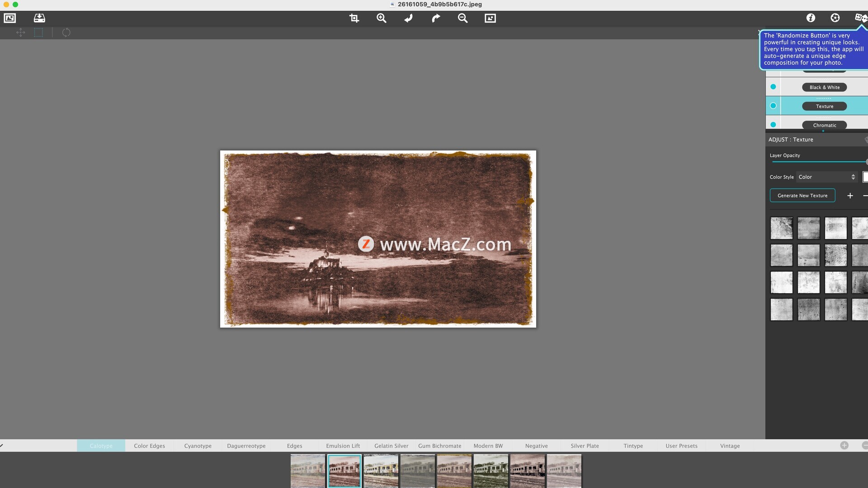Switch to Emulsion Lift preset category

pos(343,446)
